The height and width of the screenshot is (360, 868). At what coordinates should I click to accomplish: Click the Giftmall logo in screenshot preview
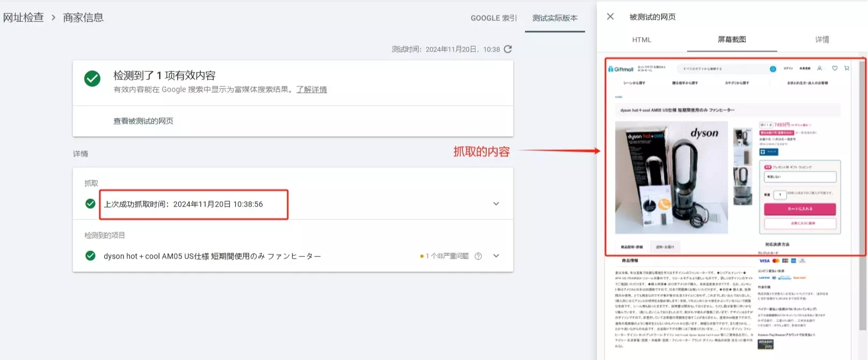(x=621, y=69)
